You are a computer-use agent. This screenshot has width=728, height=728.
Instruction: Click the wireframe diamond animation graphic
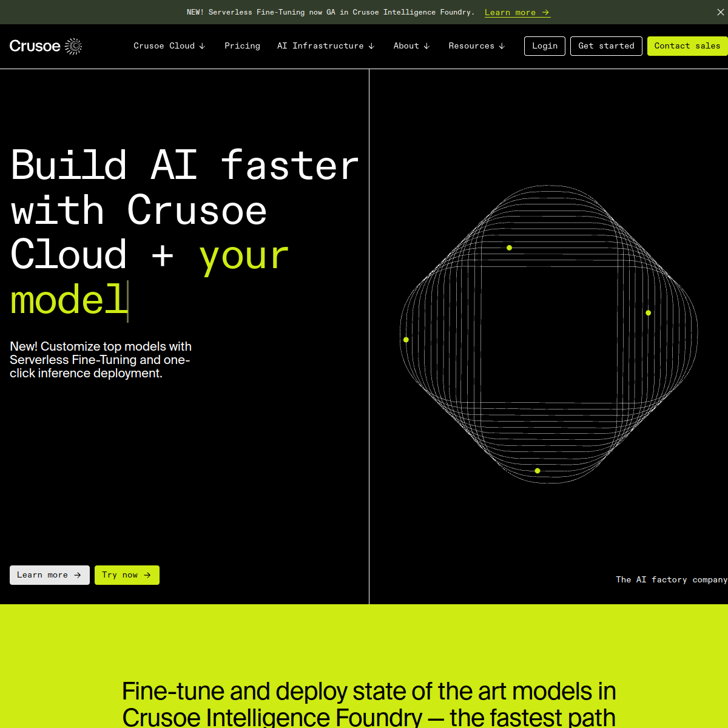pos(548,334)
